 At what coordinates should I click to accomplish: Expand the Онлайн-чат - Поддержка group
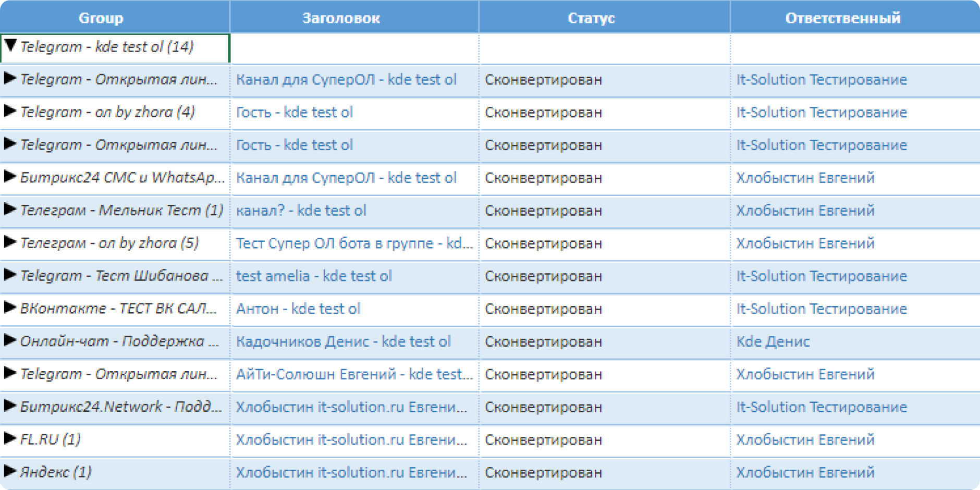tap(10, 340)
